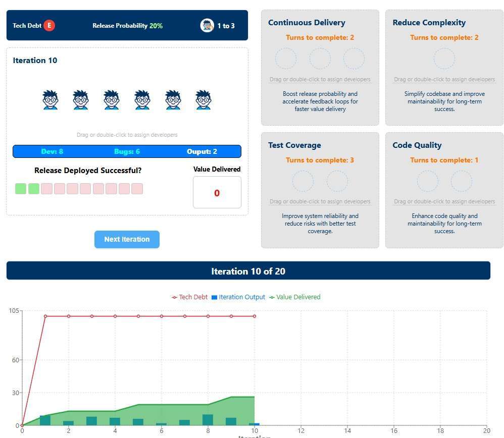The image size is (504, 438).
Task: Click the Test Coverage card title
Action: (x=294, y=145)
